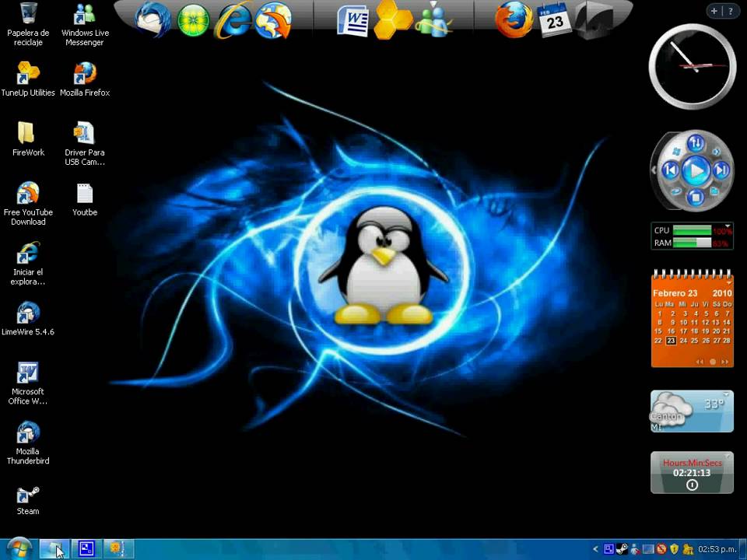Screen dimensions: 747x560
Task: Click the power icon on timer gadget
Action: tap(692, 485)
